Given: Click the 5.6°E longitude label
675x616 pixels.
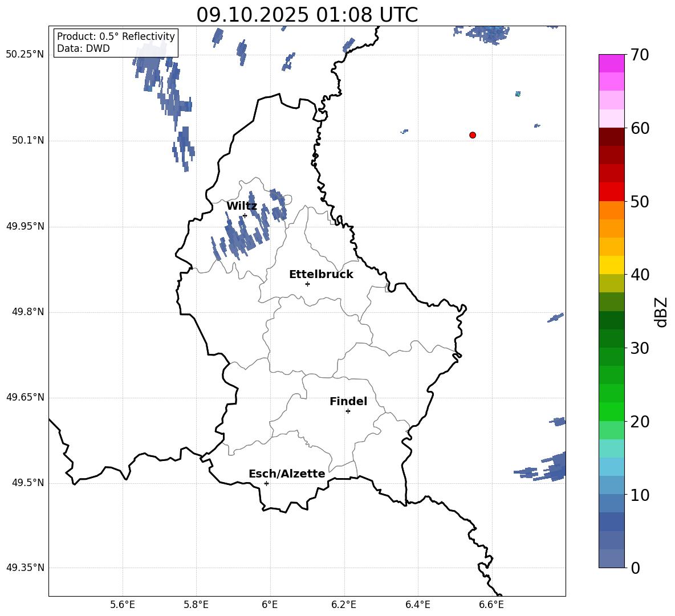Looking at the screenshot, I should [x=123, y=605].
